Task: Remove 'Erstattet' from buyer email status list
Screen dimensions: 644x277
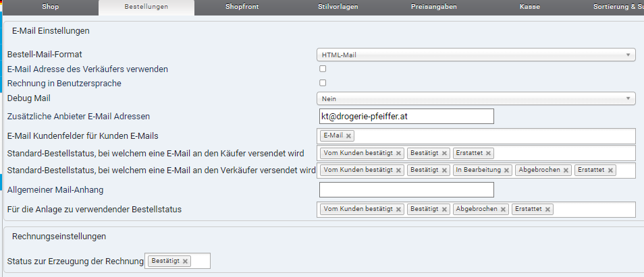Action: (x=489, y=154)
